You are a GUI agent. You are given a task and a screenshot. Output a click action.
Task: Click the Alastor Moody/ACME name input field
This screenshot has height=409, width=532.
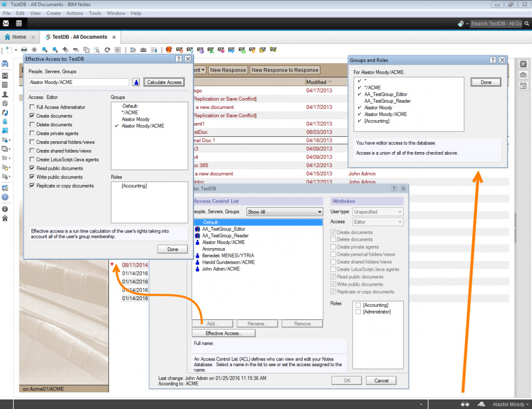pyautogui.click(x=79, y=82)
